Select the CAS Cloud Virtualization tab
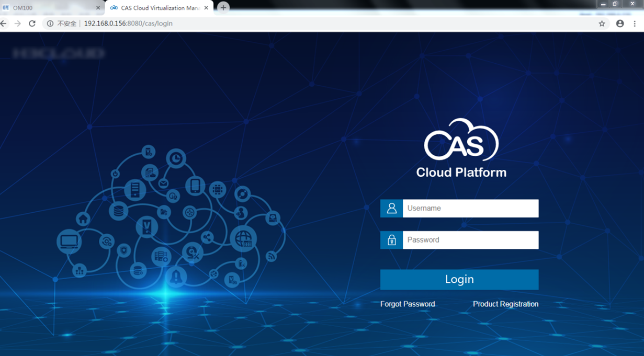The height and width of the screenshot is (356, 644). pyautogui.click(x=160, y=8)
